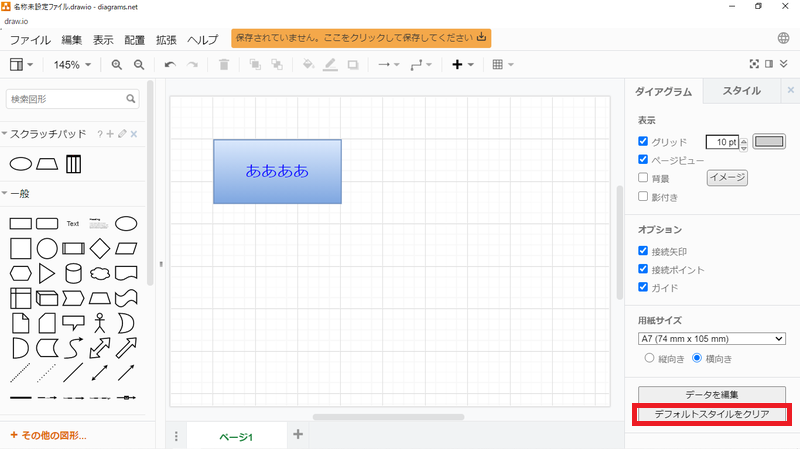Screen dimensions: 800x449
Task: Click the データを編集 button
Action: coord(713,394)
